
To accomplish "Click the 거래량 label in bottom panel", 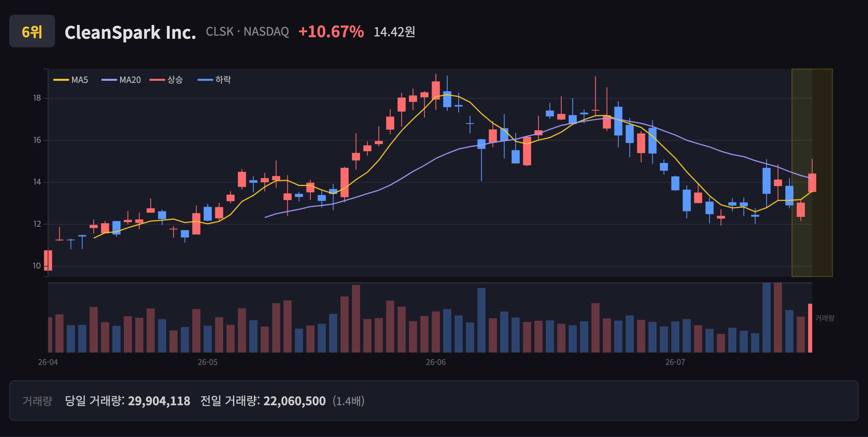I will pos(37,401).
